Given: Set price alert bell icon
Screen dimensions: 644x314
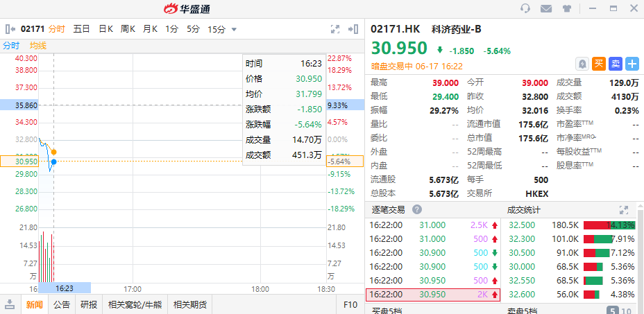Looking at the screenshot, I should 582,64.
